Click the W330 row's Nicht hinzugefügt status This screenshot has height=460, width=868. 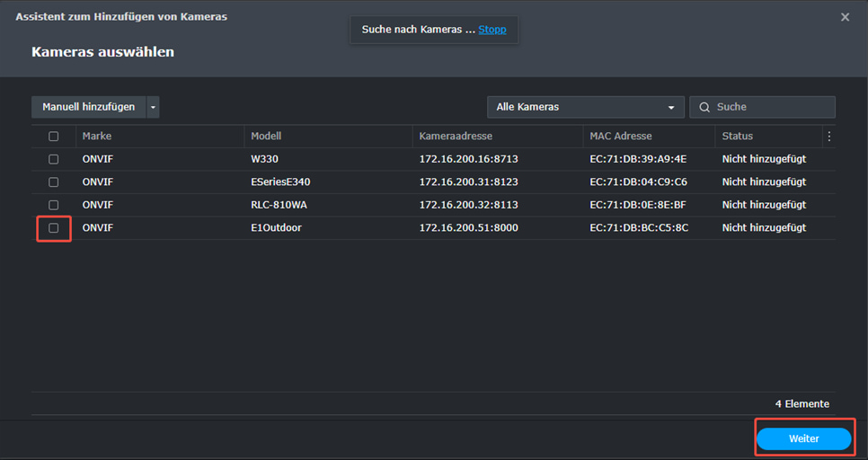tap(764, 159)
